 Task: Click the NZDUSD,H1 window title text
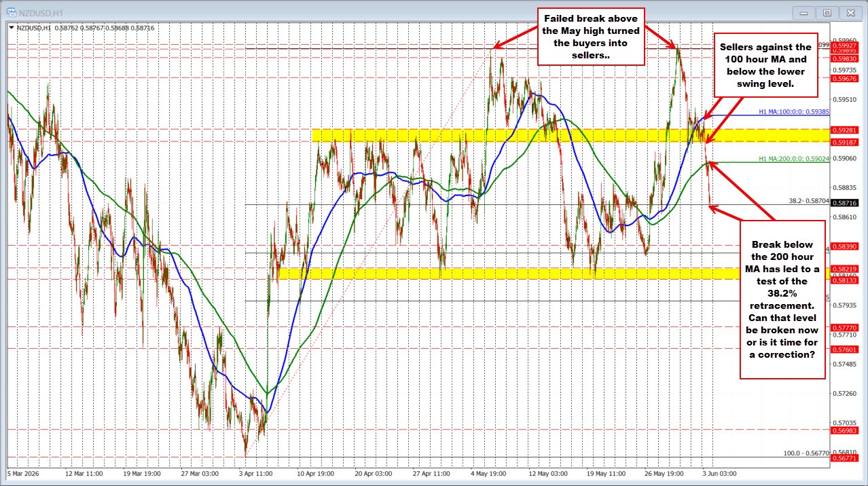pyautogui.click(x=40, y=12)
